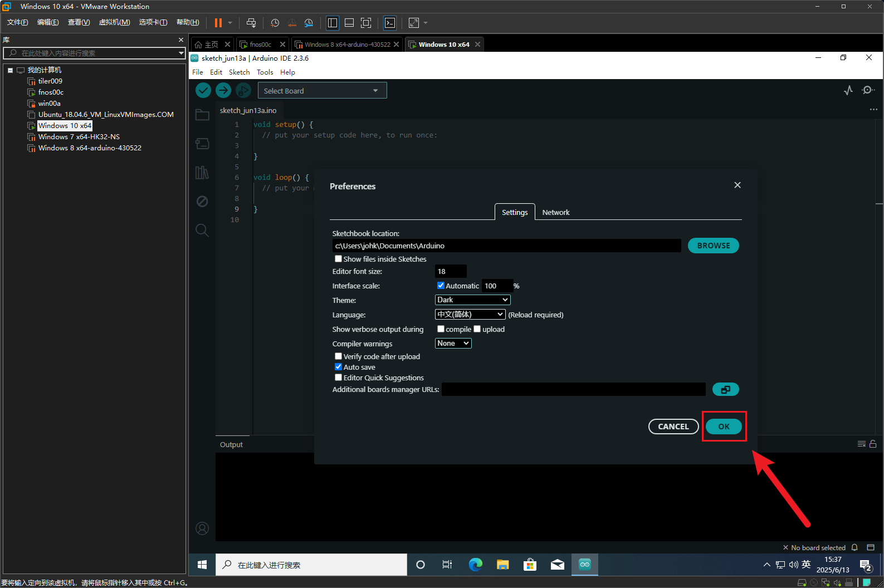884x588 pixels.
Task: Open the Library Manager sidebar icon
Action: pyautogui.click(x=202, y=173)
